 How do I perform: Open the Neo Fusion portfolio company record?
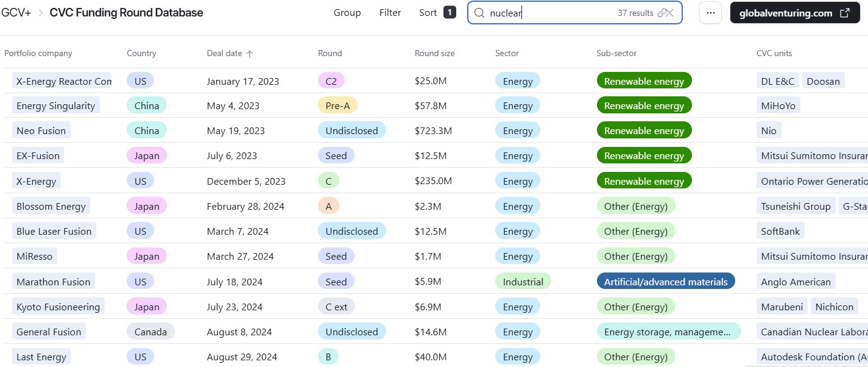(x=41, y=130)
